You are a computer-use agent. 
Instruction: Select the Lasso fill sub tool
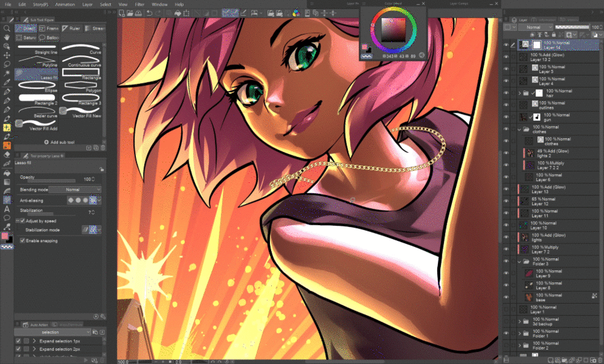pos(36,74)
